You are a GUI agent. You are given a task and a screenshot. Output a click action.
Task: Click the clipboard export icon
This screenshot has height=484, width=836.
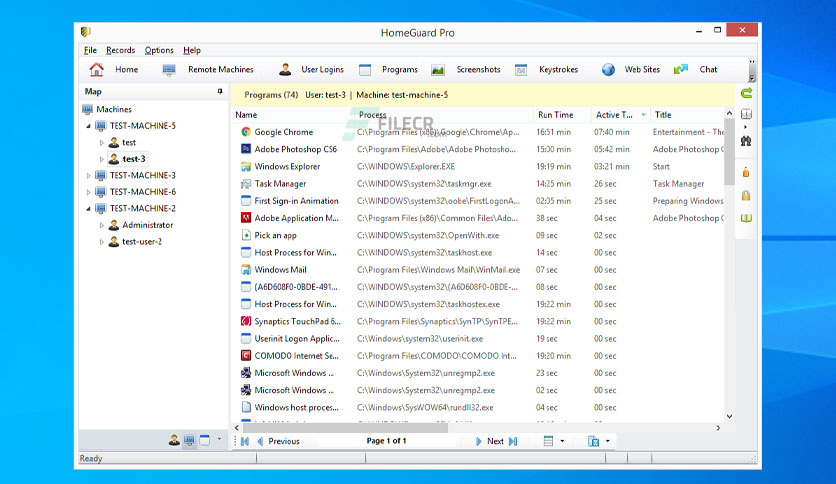click(x=593, y=441)
